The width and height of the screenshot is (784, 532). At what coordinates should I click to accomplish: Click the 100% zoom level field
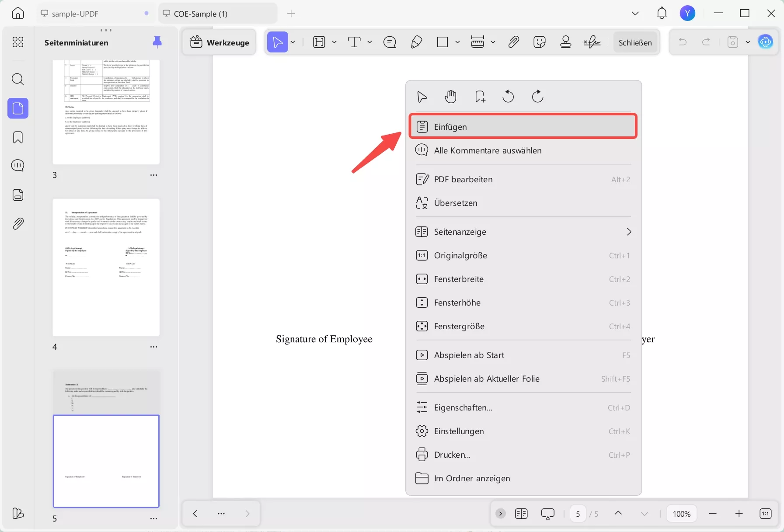[x=681, y=514]
